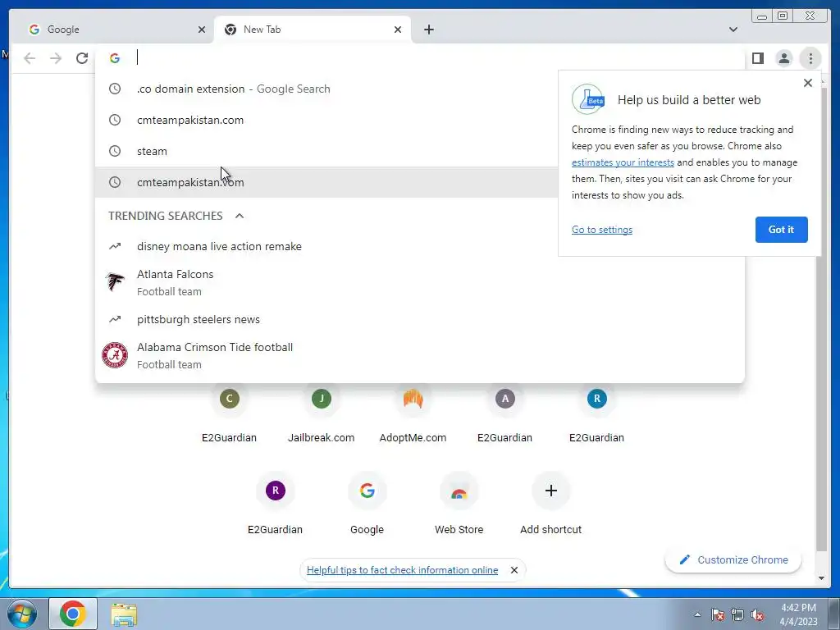The image size is (840, 630).
Task: Dismiss the fact check tips banner
Action: coord(514,571)
